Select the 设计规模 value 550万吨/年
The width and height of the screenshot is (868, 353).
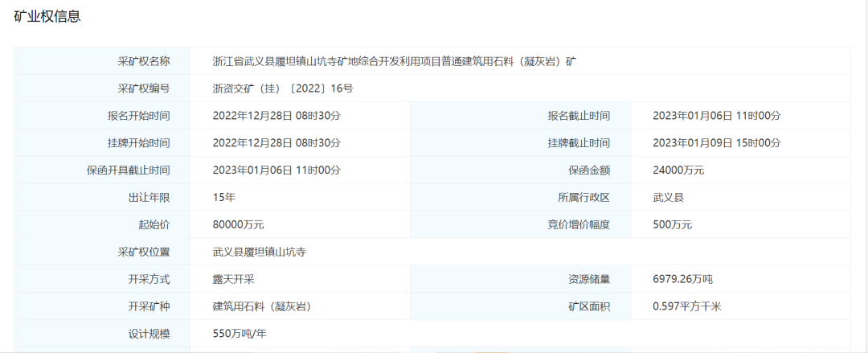[x=239, y=334]
